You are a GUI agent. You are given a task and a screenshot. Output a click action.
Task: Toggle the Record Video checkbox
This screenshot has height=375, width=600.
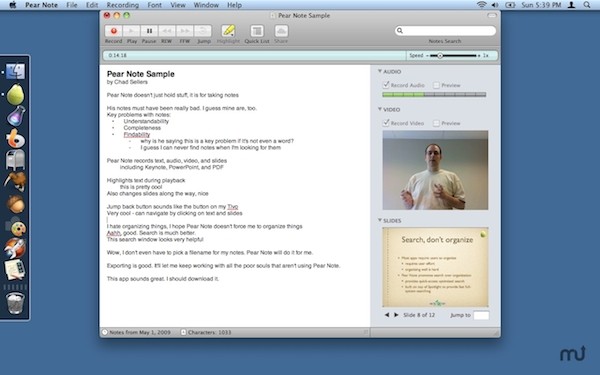tap(386, 123)
